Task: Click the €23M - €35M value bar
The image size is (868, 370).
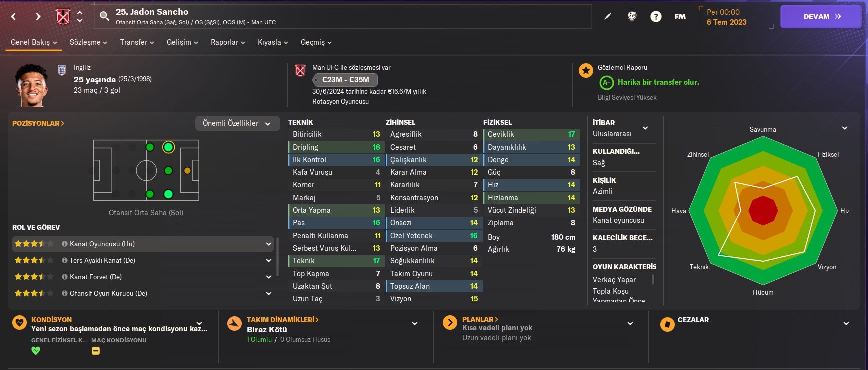Action: click(x=345, y=80)
